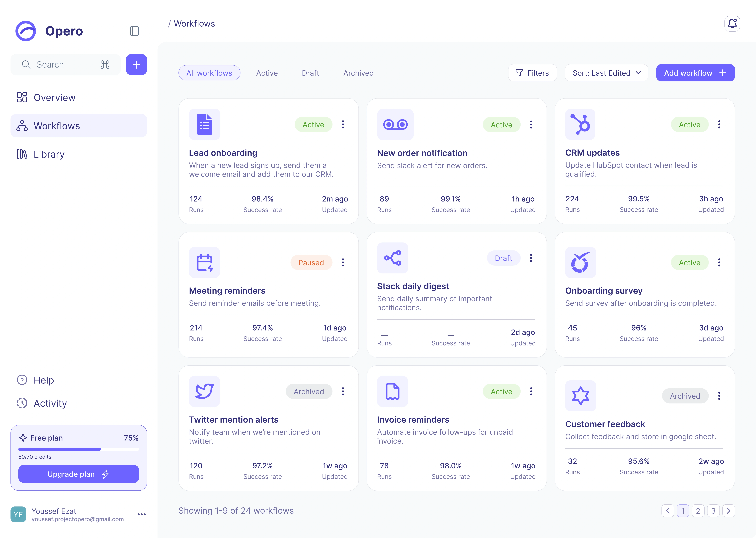Select the All workflows filter pill
Viewport: 756px width, 538px height.
pyautogui.click(x=209, y=73)
